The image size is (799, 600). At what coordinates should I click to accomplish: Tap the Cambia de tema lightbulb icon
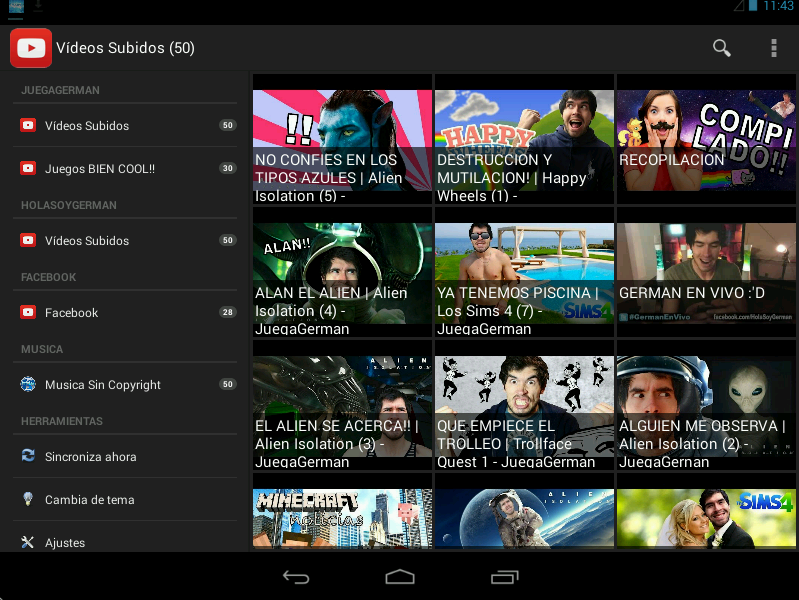(x=28, y=499)
